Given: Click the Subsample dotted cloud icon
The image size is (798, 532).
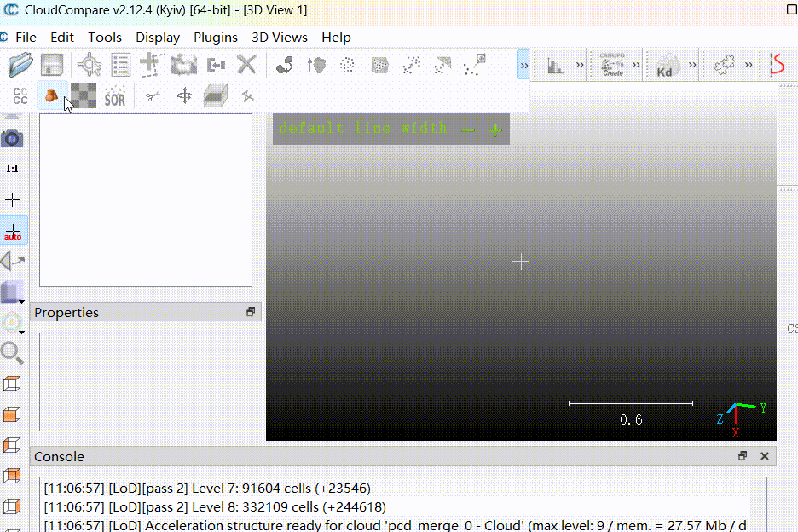Looking at the screenshot, I should (347, 65).
